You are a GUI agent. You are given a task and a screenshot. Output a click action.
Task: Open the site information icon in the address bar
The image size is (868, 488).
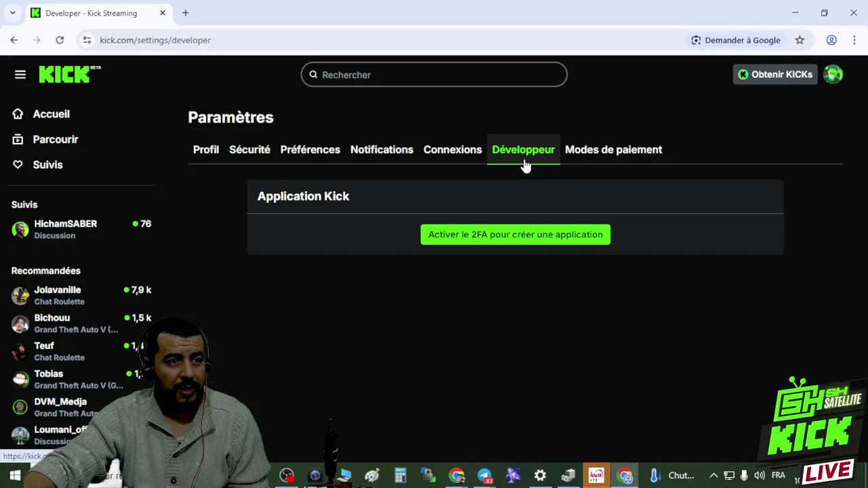coord(87,40)
